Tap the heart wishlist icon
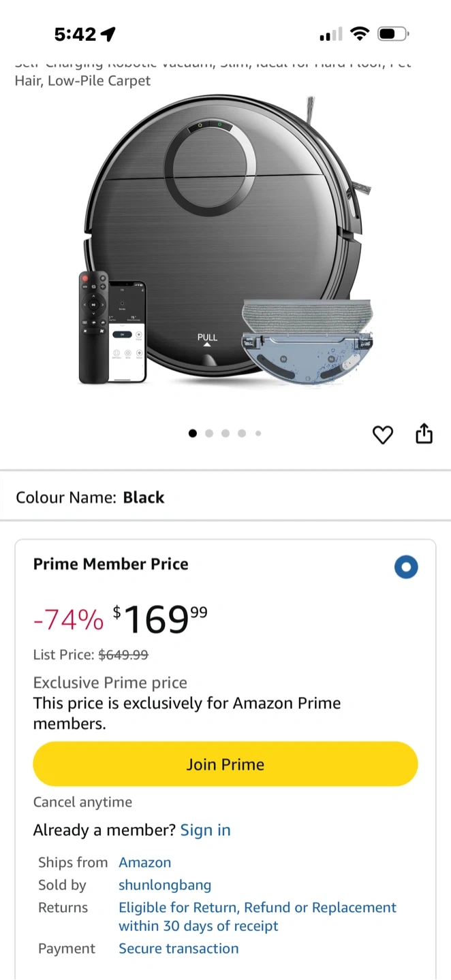 383,434
